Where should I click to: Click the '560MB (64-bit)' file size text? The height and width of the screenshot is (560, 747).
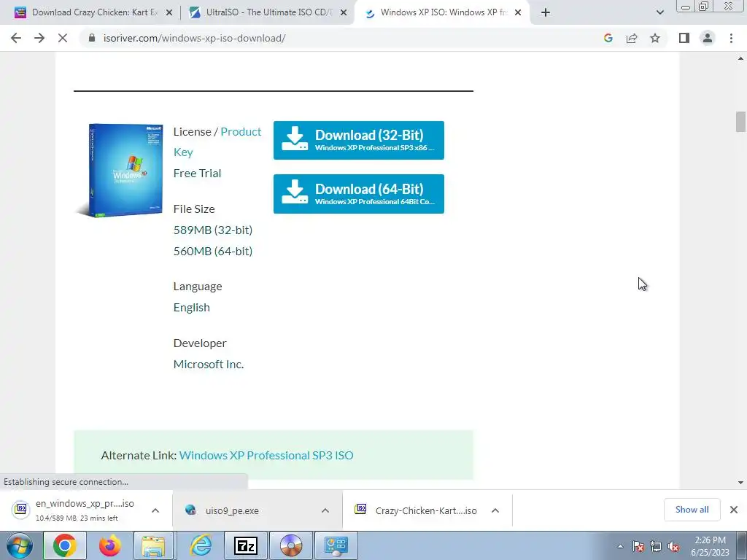point(213,251)
